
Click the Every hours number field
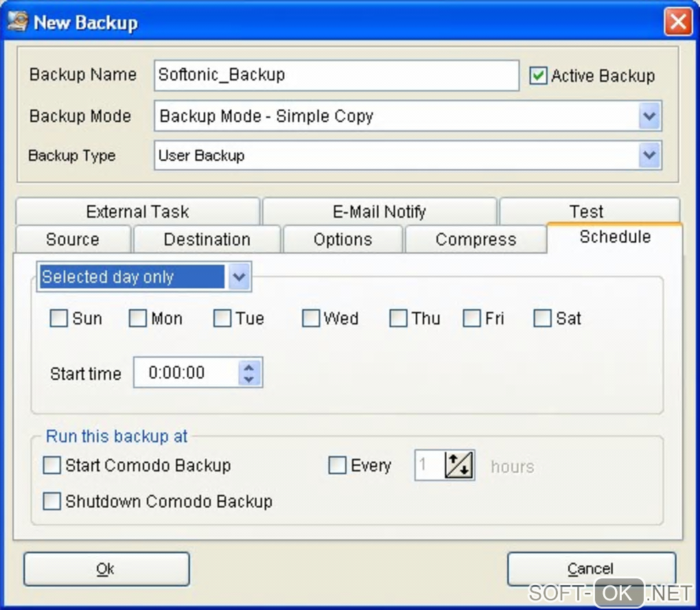pos(430,465)
